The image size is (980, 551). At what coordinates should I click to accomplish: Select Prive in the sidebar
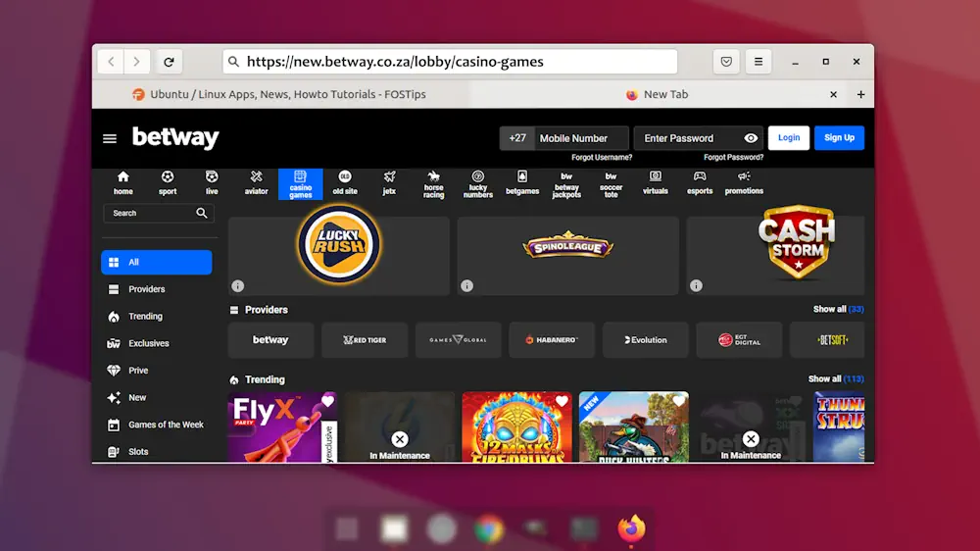[x=156, y=371]
